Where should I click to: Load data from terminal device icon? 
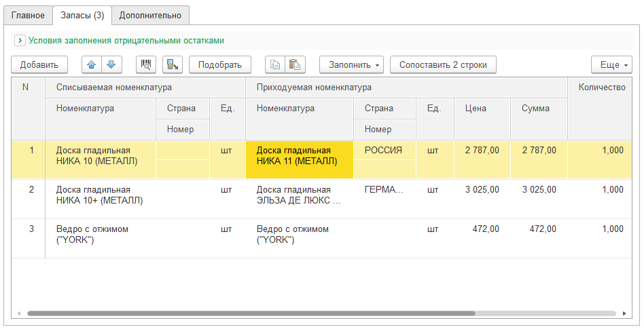tap(173, 65)
